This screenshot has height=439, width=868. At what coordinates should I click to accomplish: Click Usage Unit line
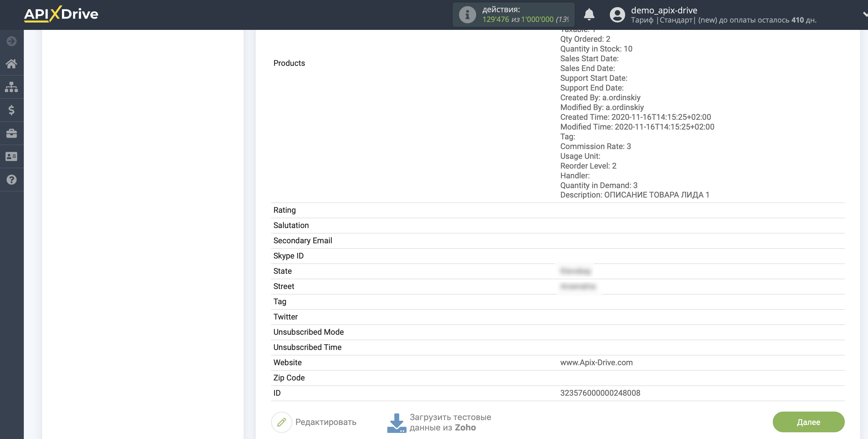[580, 156]
